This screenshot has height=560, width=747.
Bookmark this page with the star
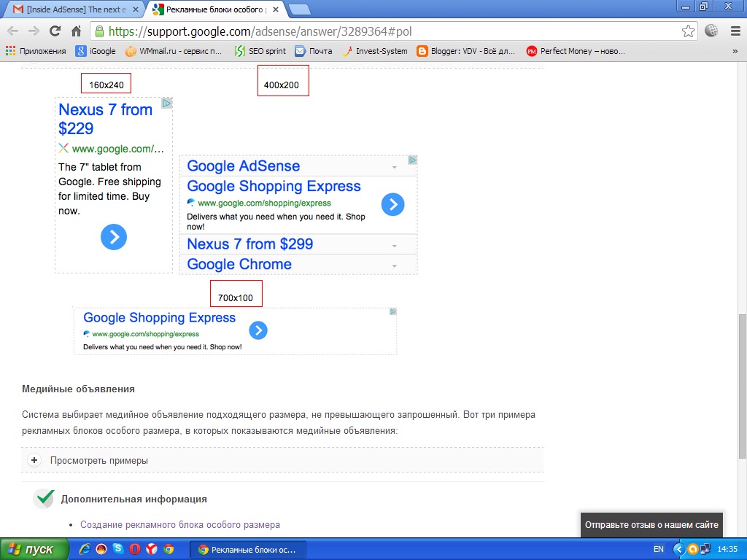pos(687,31)
